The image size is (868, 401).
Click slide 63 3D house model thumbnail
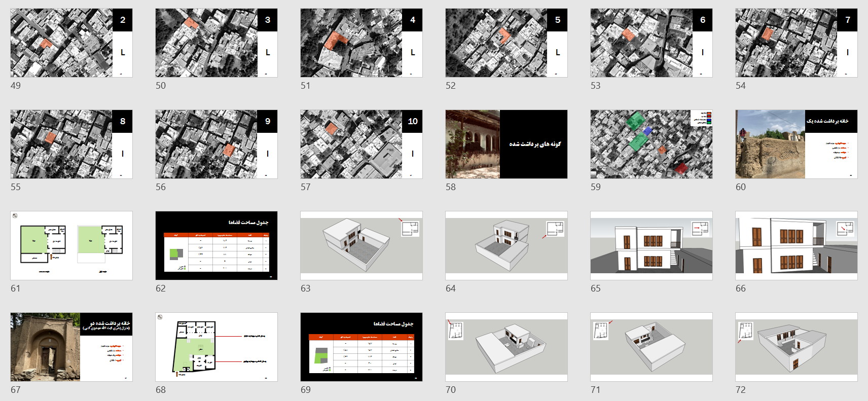click(x=361, y=245)
